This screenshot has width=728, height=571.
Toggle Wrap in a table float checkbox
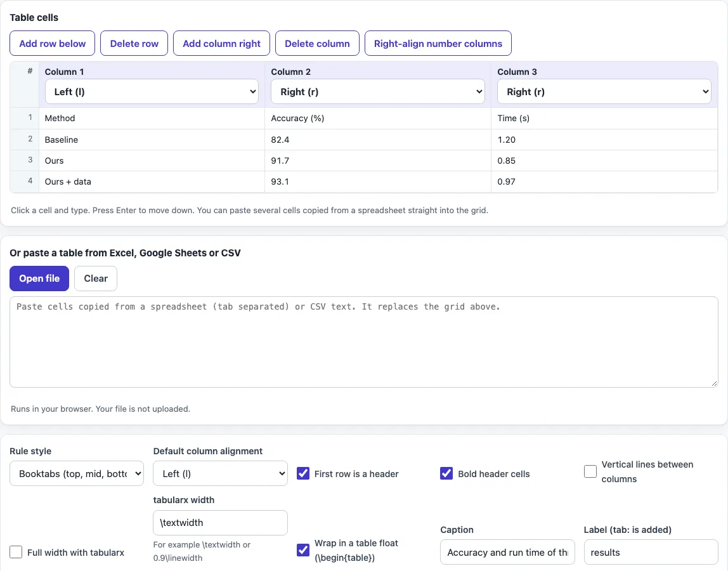pyautogui.click(x=303, y=550)
